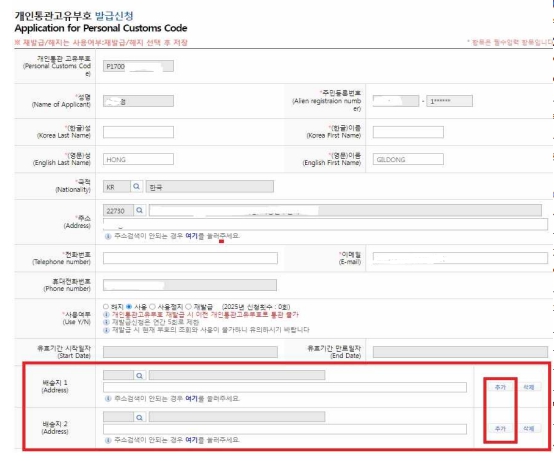Select the 재발급 radio button
554x461 pixels.
tap(189, 306)
